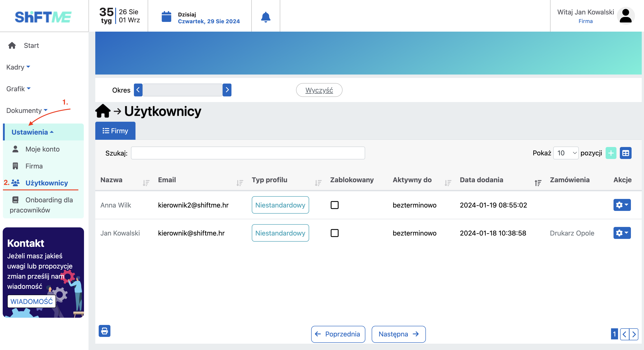
Task: Expand the Dokumenty menu
Action: 27,110
